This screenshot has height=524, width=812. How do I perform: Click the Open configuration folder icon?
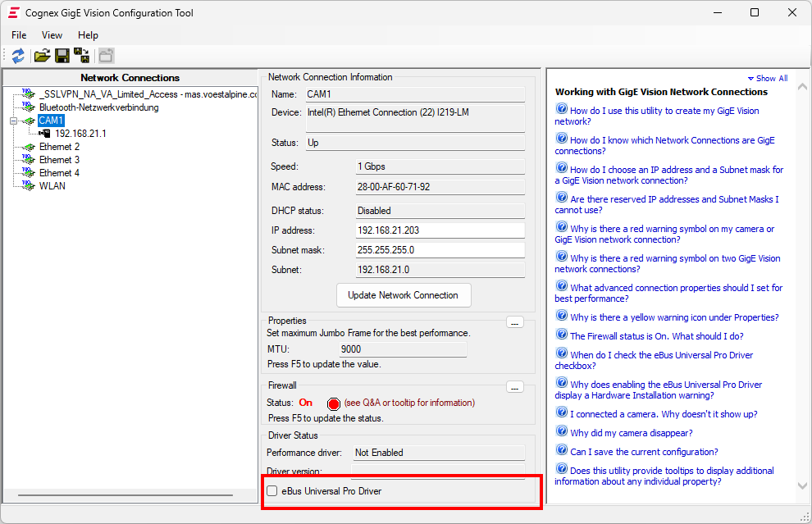pos(41,56)
